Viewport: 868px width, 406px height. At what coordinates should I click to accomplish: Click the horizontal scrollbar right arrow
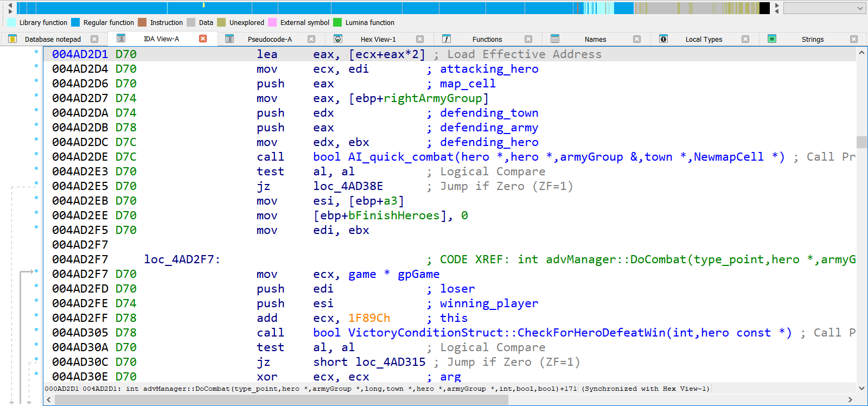click(850, 400)
